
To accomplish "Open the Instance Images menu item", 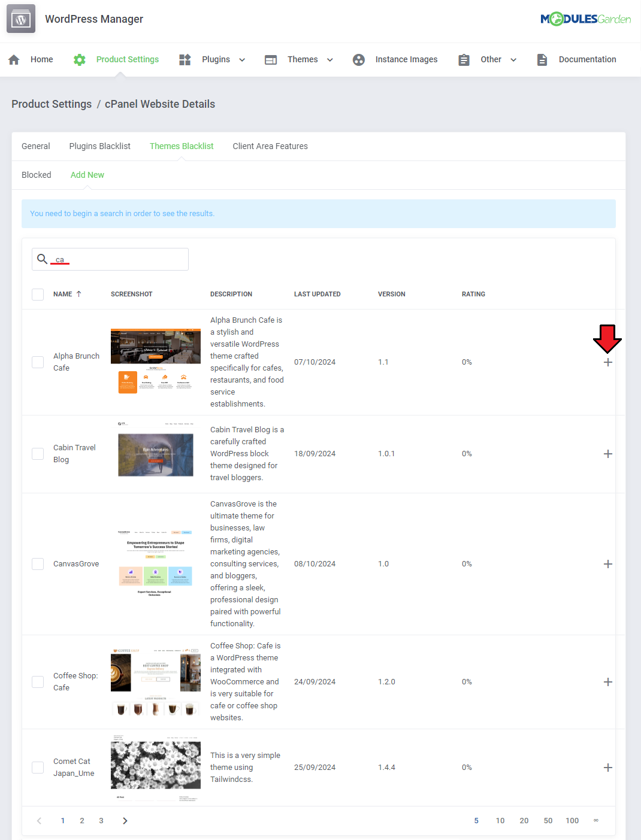I will [406, 59].
